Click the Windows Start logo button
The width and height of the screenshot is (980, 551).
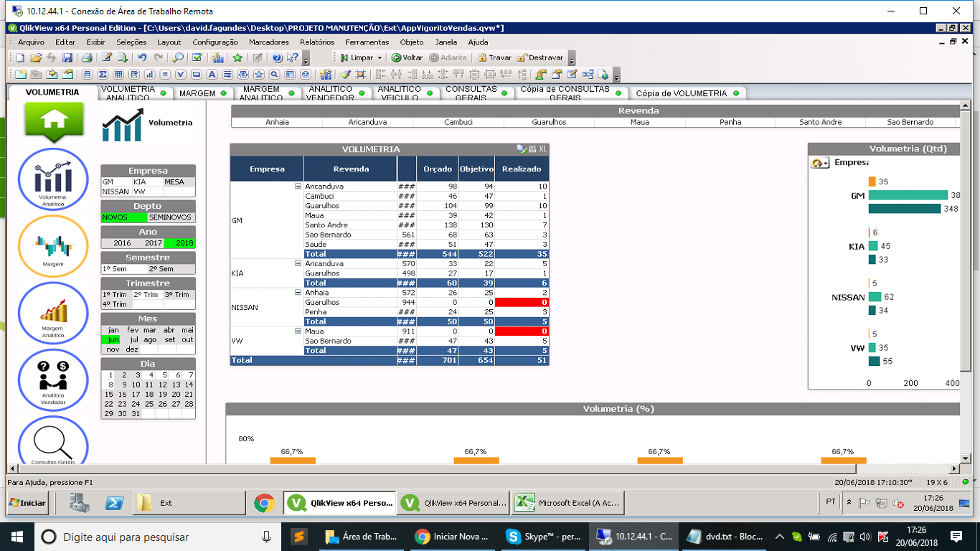[16, 537]
